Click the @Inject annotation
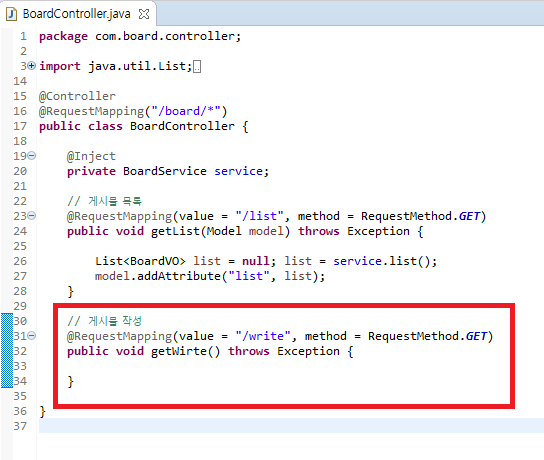Screen dimensions: 544x460 [x=91, y=156]
